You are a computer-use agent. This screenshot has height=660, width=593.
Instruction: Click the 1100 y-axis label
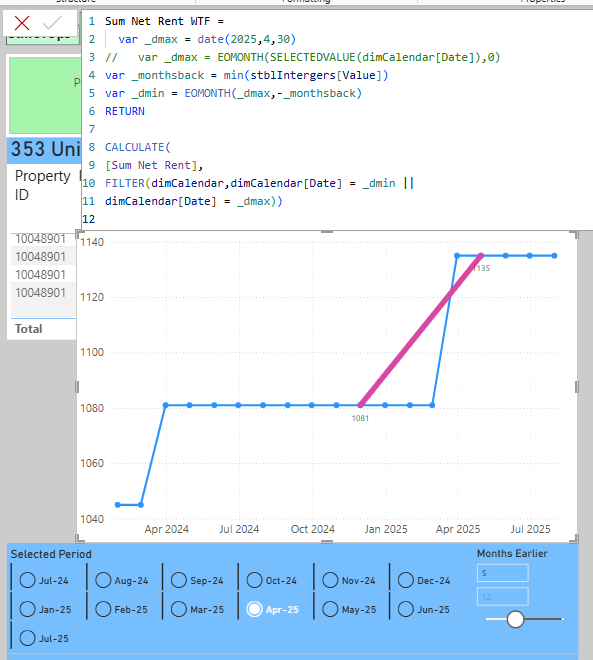[x=92, y=352]
